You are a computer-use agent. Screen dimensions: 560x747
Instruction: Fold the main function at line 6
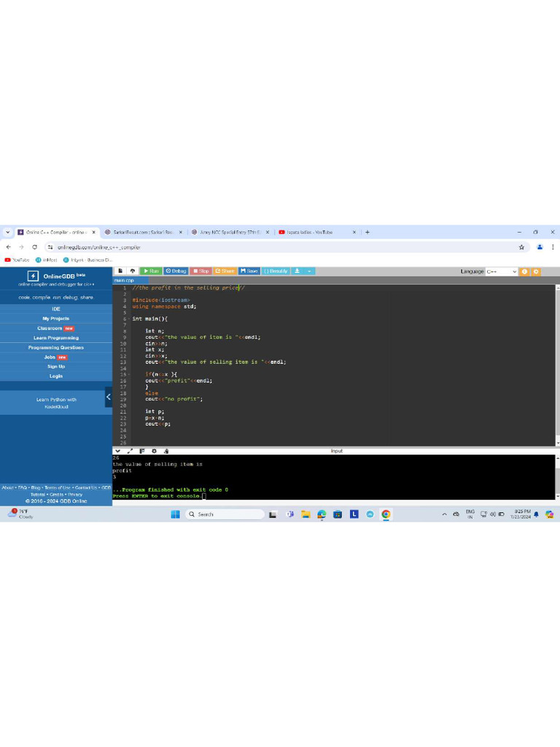point(128,319)
